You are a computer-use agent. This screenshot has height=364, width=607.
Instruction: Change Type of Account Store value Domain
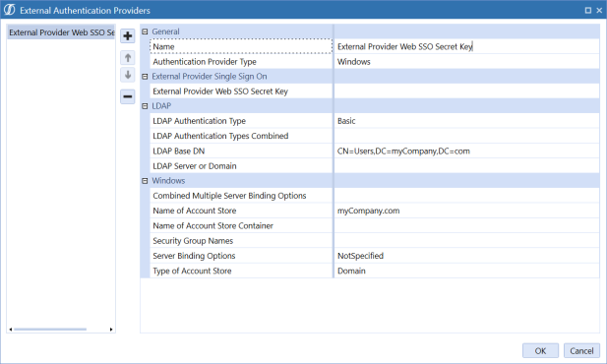point(466,271)
